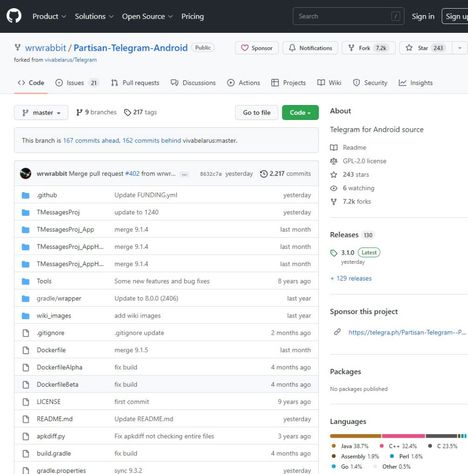Open 'Some new features and bug fixes' commit
Screen dimensions: 468x474
pyautogui.click(x=162, y=281)
